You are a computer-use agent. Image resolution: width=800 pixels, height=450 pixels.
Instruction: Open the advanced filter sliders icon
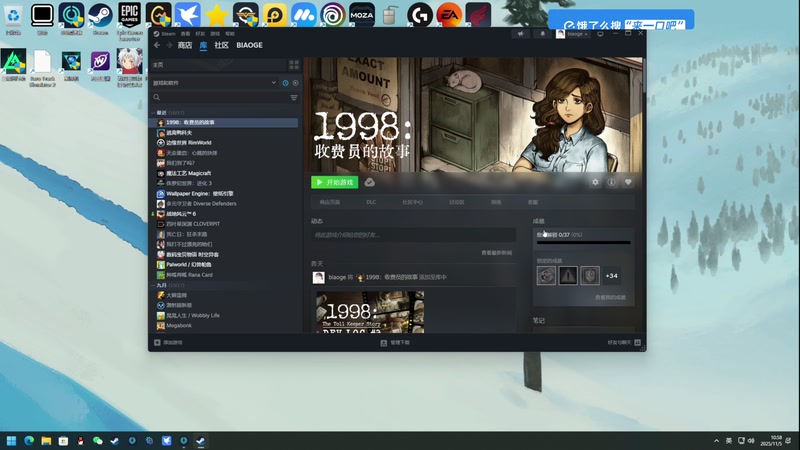tap(294, 97)
